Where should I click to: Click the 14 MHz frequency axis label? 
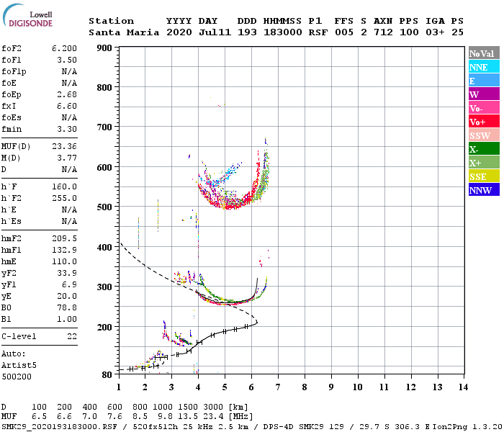(463, 387)
